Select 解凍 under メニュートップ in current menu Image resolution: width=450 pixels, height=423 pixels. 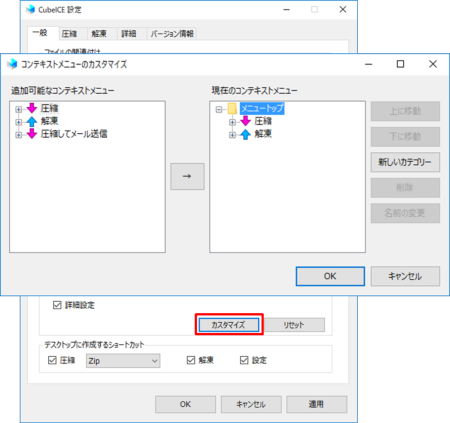(x=263, y=134)
